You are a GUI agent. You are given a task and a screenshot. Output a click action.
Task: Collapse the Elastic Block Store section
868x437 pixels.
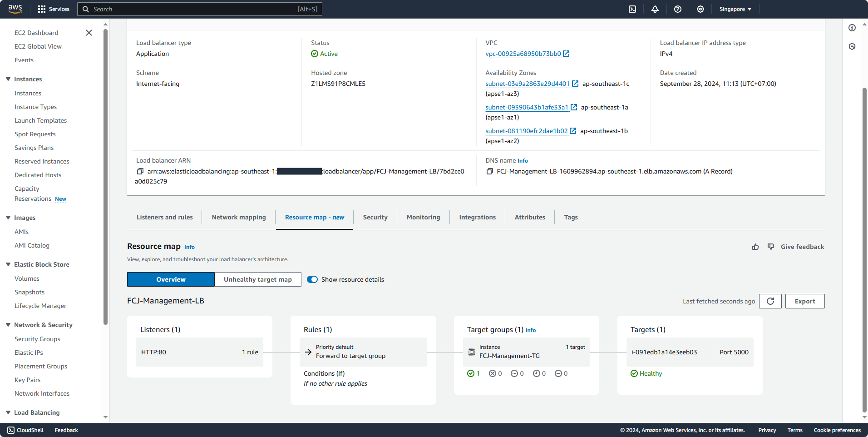click(8, 264)
